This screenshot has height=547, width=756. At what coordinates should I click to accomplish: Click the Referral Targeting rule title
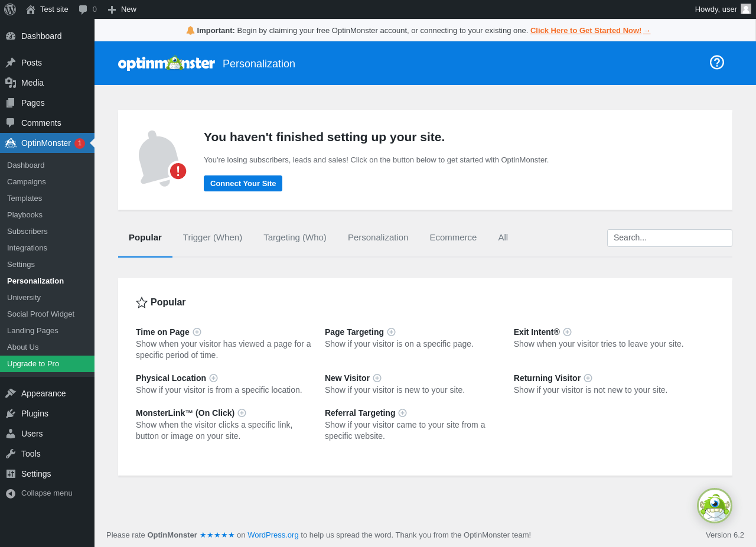click(360, 413)
